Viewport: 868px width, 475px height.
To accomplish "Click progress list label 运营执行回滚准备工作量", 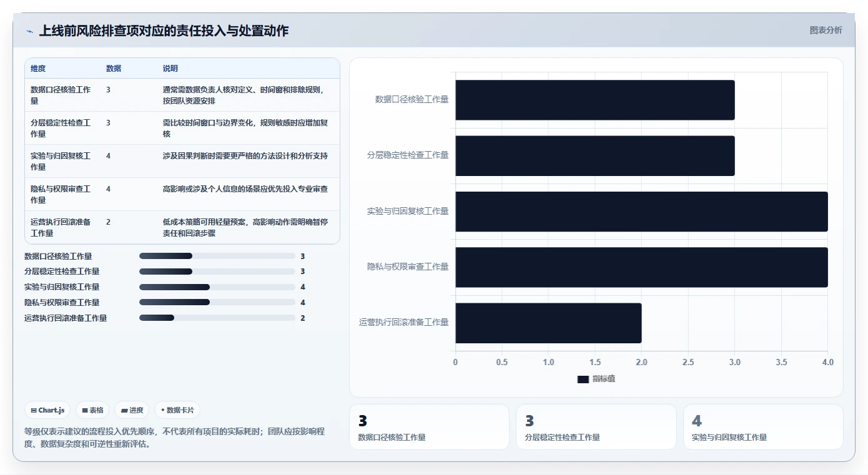I will pyautogui.click(x=66, y=318).
